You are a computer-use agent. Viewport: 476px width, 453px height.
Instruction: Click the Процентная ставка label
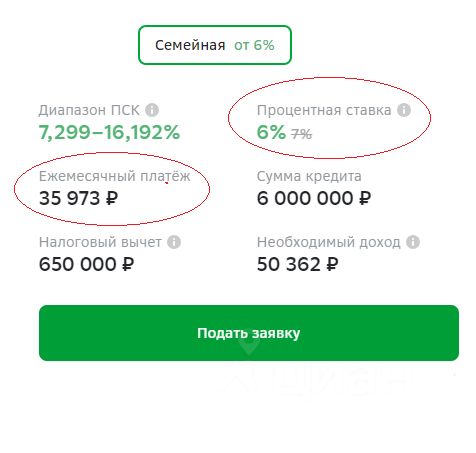pyautogui.click(x=324, y=110)
